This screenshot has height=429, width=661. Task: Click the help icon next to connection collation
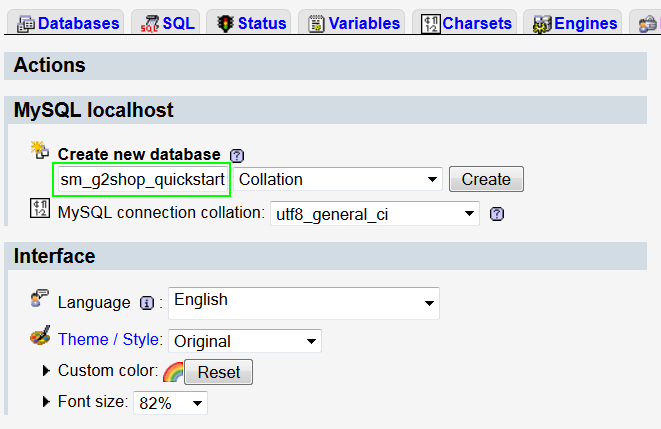497,214
